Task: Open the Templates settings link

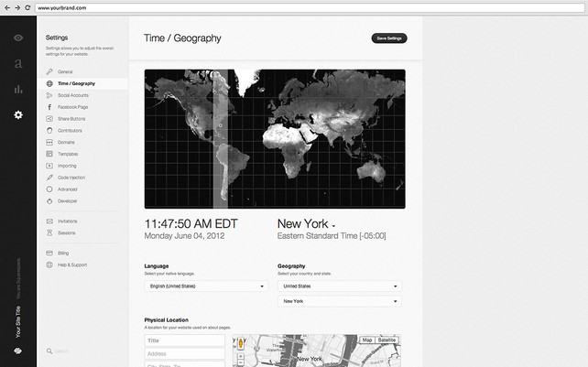Action: pyautogui.click(x=68, y=154)
